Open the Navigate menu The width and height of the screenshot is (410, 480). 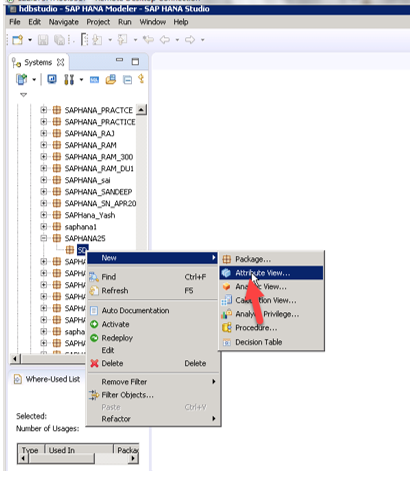(x=64, y=22)
